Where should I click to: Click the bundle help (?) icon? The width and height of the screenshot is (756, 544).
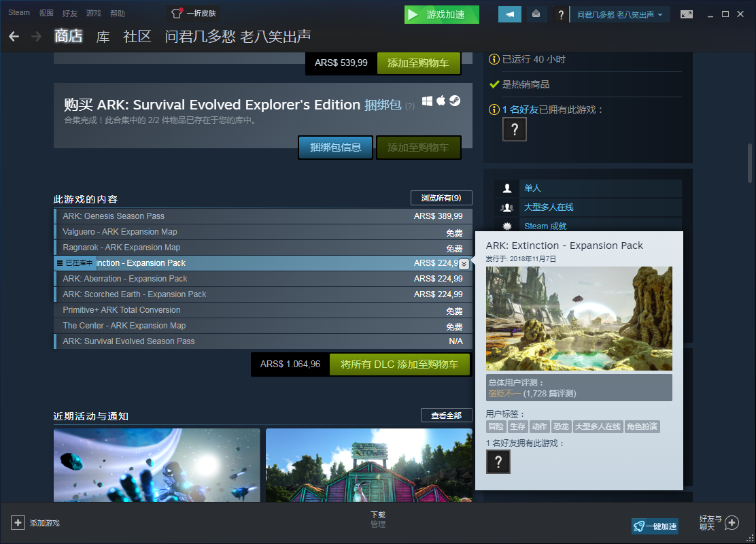point(410,106)
